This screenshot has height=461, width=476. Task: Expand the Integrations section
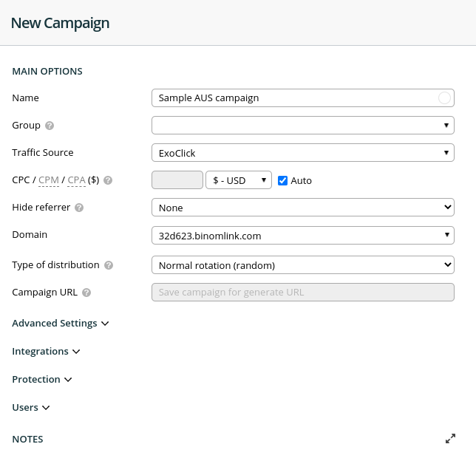[46, 352]
